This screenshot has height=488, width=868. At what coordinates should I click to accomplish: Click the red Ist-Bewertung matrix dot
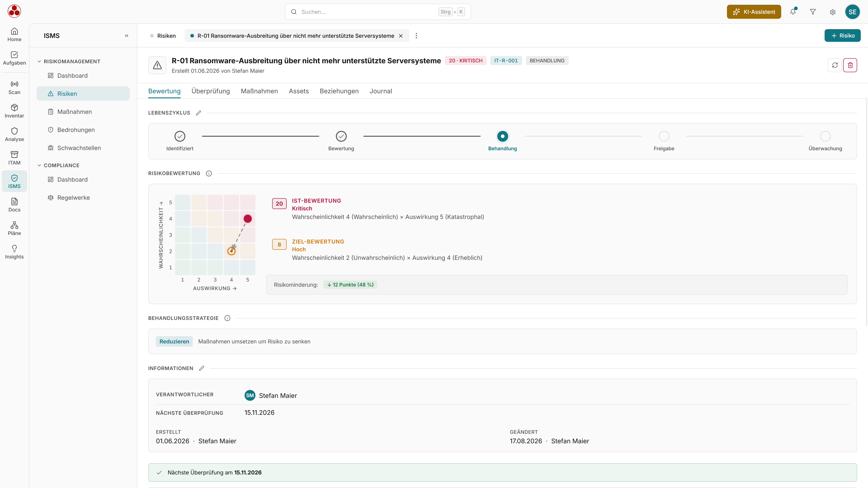tap(248, 219)
